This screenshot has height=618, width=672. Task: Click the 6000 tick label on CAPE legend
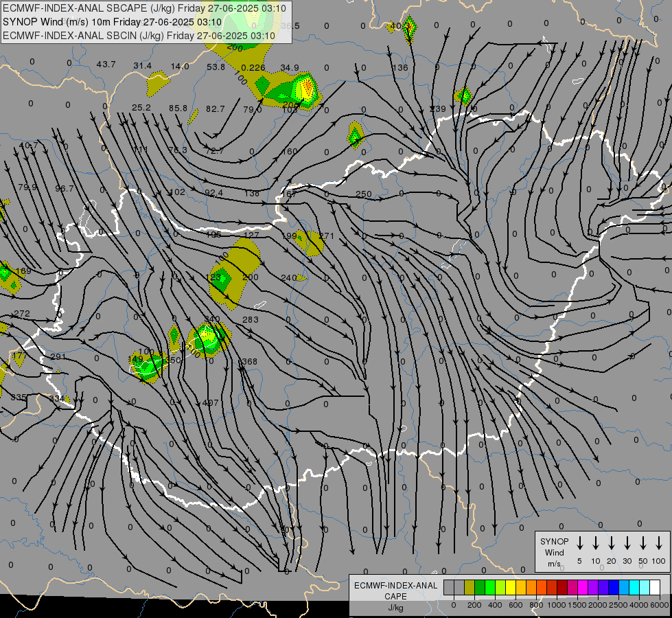tap(660, 605)
